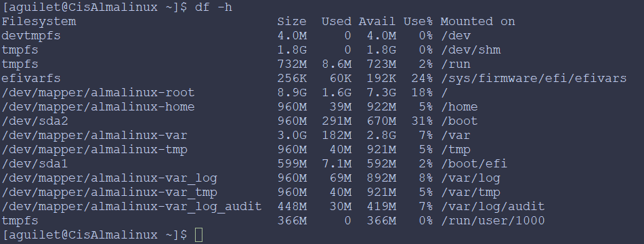Click the 'Mounted on' column header
Screen dimensions: 644x244
point(477,22)
